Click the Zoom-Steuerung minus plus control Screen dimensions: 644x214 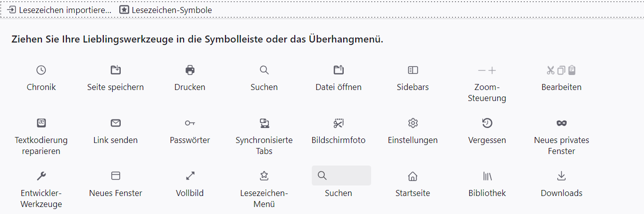tap(487, 70)
